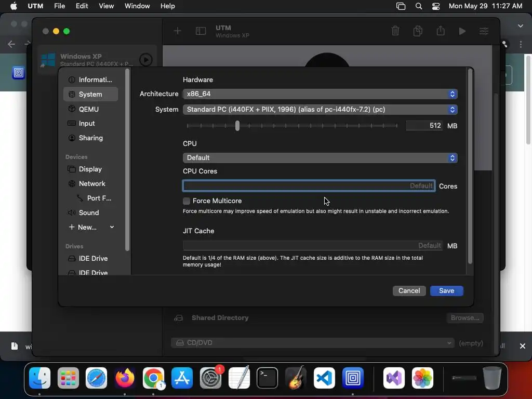Open the Edit menu
Viewport: 532px width, 399px height.
point(82,6)
